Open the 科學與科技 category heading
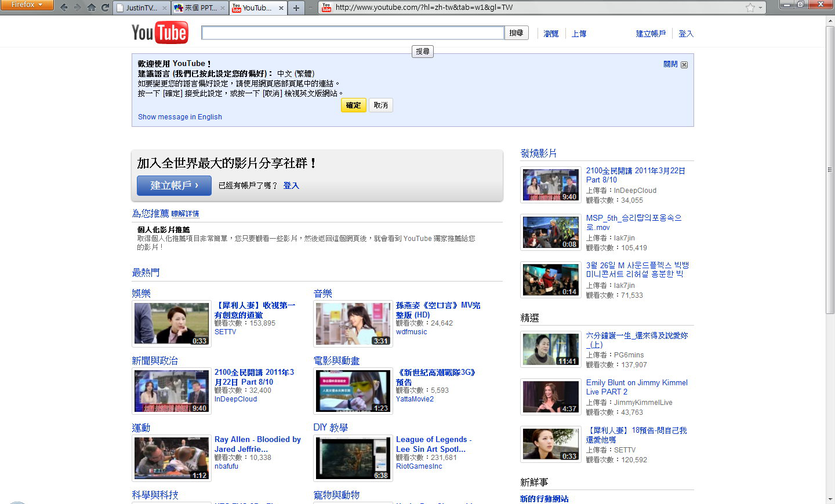 point(155,495)
